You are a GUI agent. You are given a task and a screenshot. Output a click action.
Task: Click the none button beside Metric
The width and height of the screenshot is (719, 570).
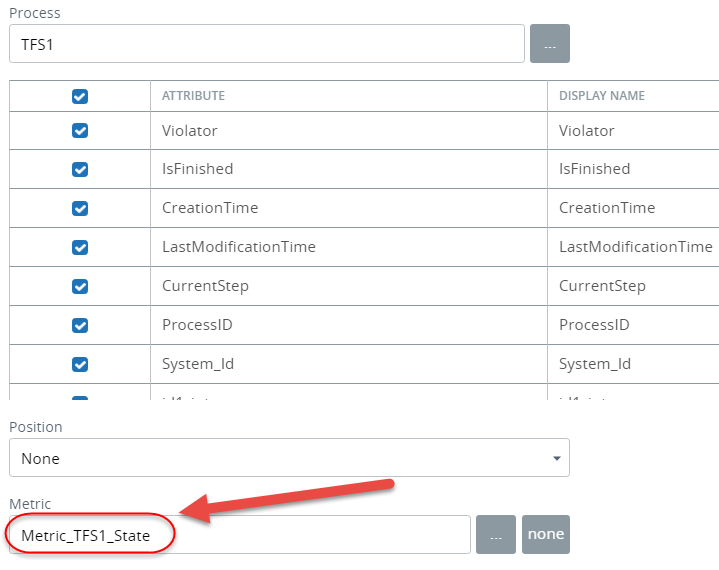point(546,534)
